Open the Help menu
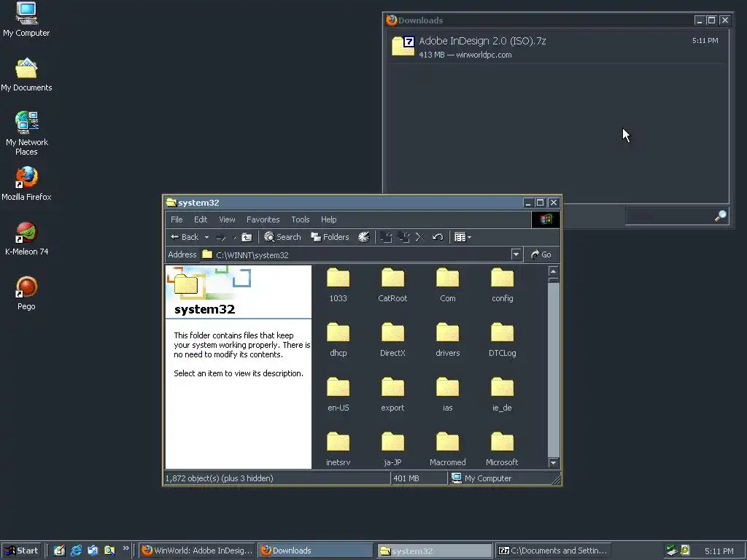Screen dimensions: 747x560 tap(329, 219)
